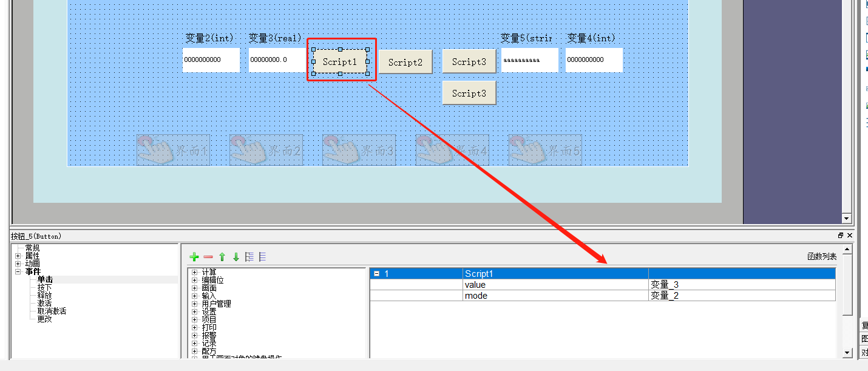This screenshot has height=371, width=868.
Task: Select the Script1 button on the canvas
Action: point(340,61)
